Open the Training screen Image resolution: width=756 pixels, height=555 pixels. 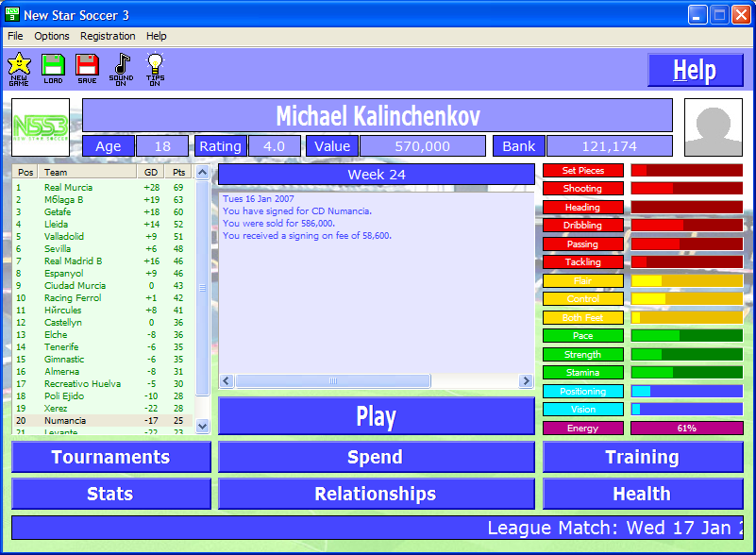(642, 457)
